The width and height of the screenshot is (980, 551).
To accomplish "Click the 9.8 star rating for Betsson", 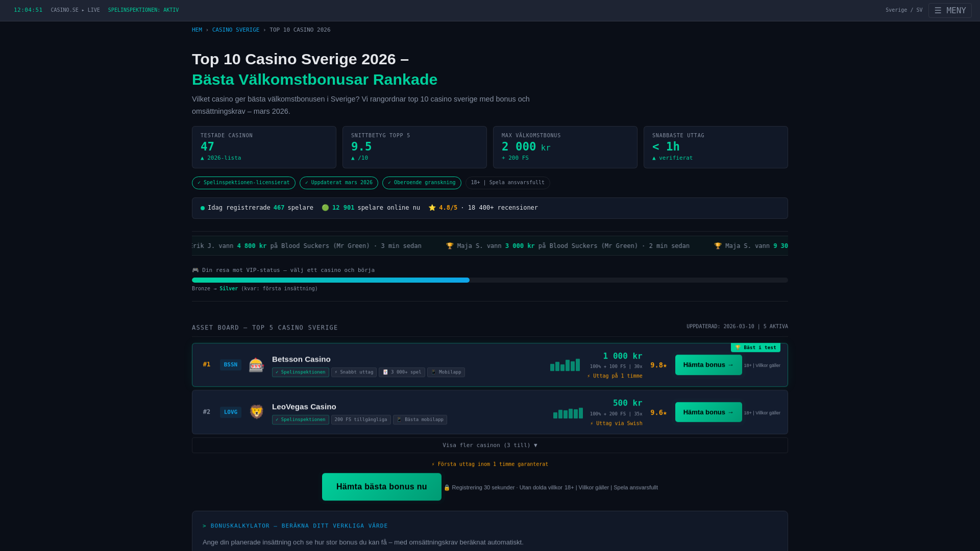I will click(658, 365).
